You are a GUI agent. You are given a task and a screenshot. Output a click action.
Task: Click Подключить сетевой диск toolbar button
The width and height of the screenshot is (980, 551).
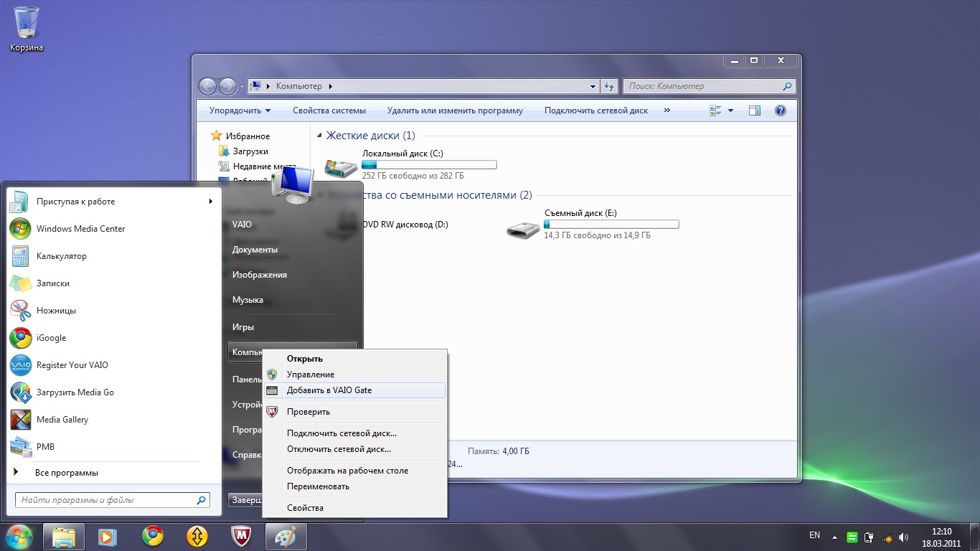coord(596,110)
